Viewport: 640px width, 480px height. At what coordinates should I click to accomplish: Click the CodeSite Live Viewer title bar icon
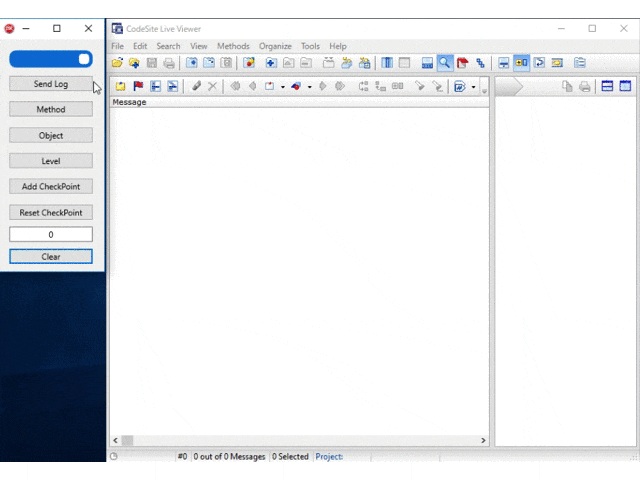(x=117, y=29)
